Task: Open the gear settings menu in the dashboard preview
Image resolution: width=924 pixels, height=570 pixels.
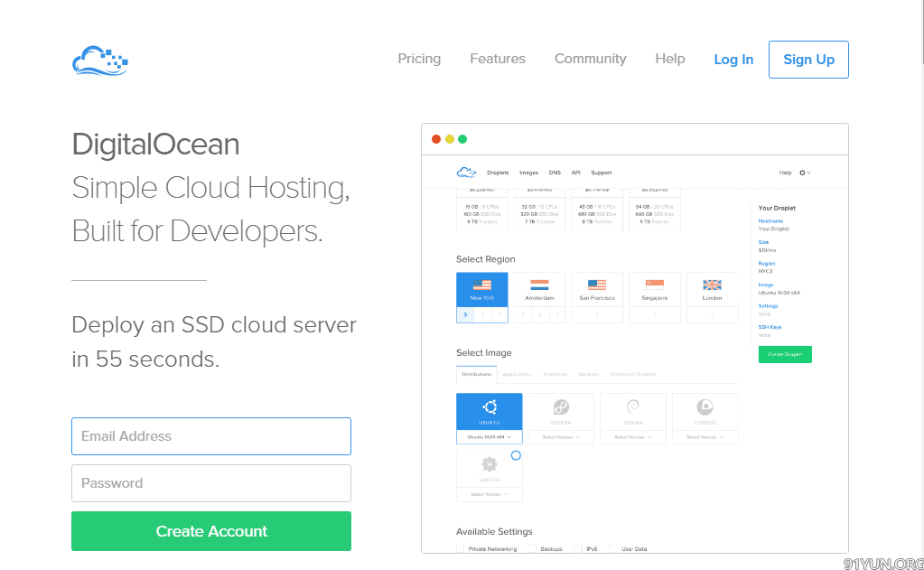Action: pyautogui.click(x=805, y=173)
